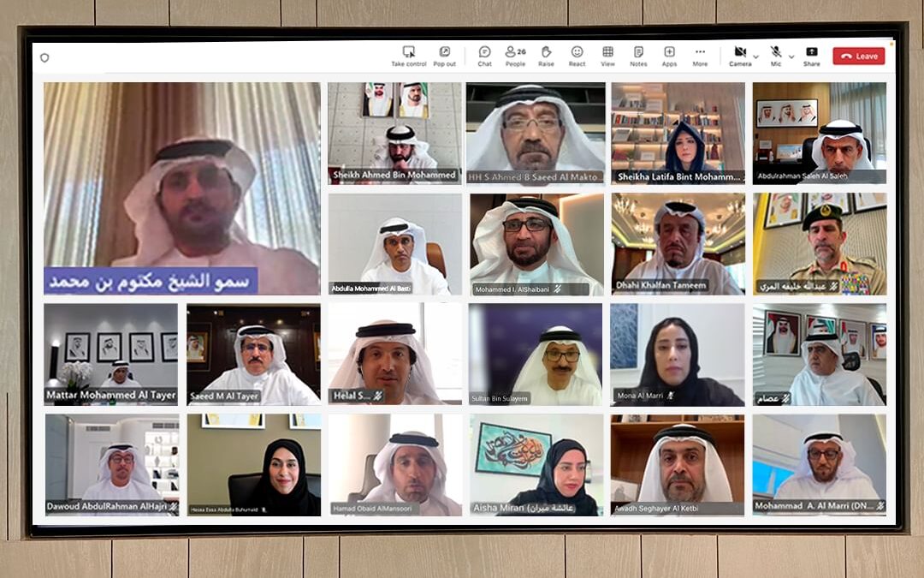This screenshot has width=924, height=578.
Task: Unmute the Mic
Action: click(776, 52)
